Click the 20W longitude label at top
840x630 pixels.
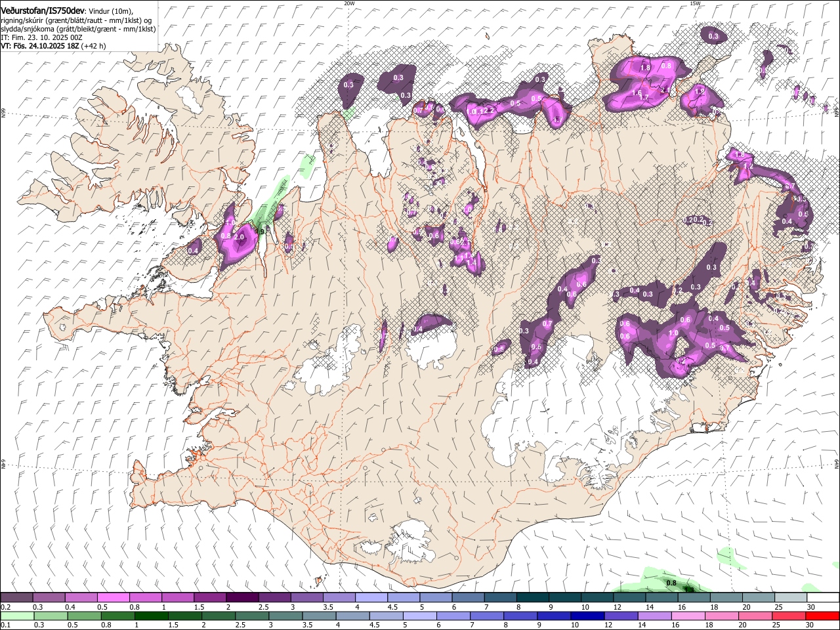[349, 3]
